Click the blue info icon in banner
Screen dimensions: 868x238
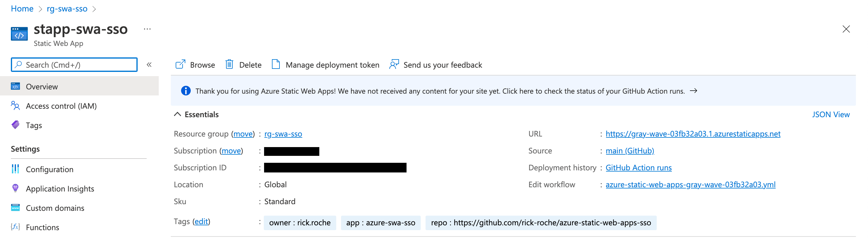click(x=186, y=91)
